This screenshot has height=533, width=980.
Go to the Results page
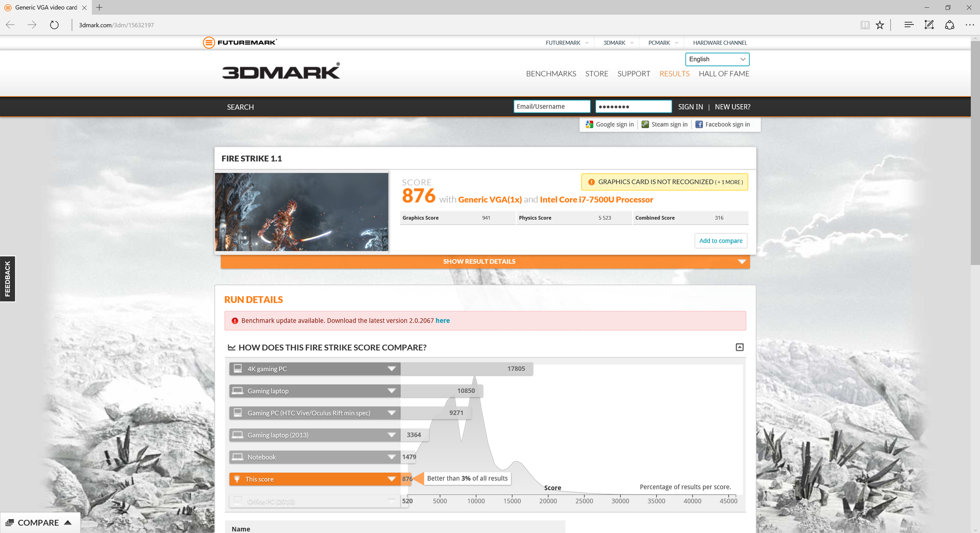point(674,74)
